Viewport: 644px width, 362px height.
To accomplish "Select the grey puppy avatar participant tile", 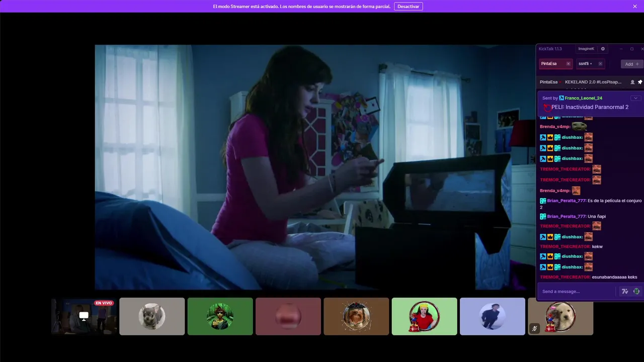I will coord(152,316).
